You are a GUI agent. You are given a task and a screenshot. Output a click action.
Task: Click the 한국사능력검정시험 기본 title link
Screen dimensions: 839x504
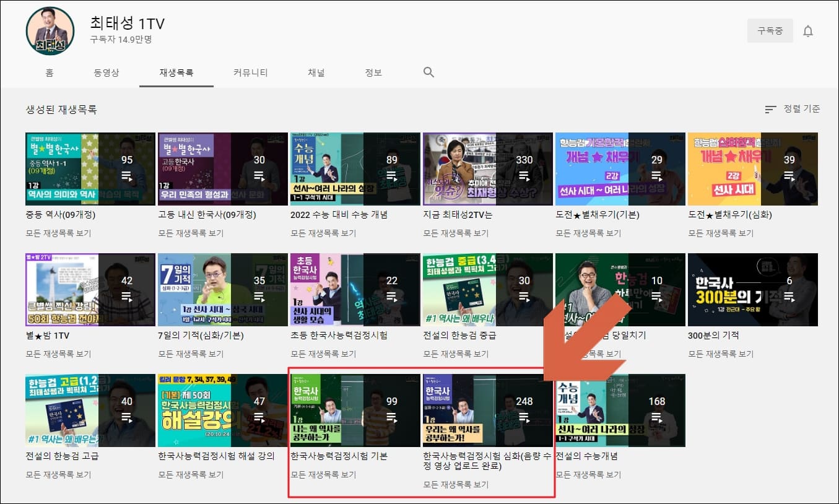[x=339, y=456]
